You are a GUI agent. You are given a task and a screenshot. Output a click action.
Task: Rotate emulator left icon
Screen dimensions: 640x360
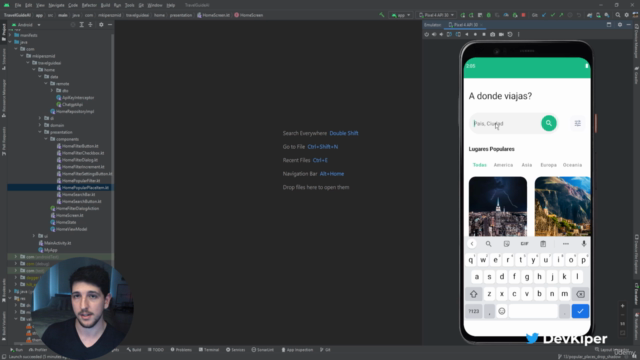click(x=449, y=34)
